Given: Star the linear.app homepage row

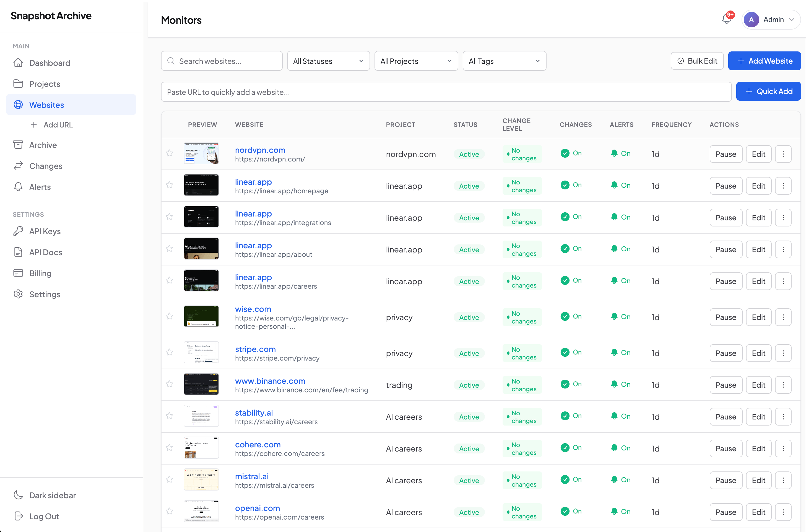Looking at the screenshot, I should [x=169, y=185].
